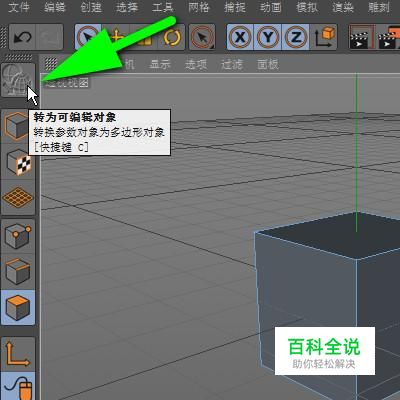The width and height of the screenshot is (400, 400).
Task: Toggle the coordinate system cube icon
Action: 323,37
